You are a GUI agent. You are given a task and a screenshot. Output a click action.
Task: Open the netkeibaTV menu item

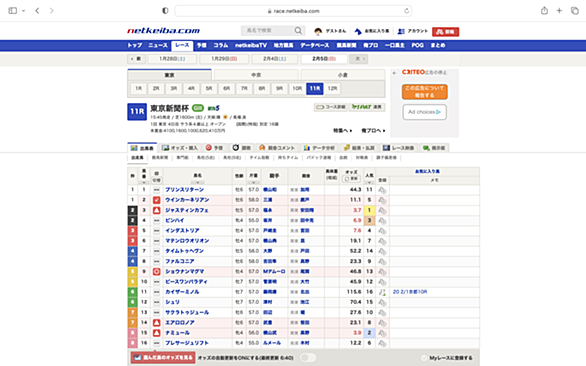[251, 45]
